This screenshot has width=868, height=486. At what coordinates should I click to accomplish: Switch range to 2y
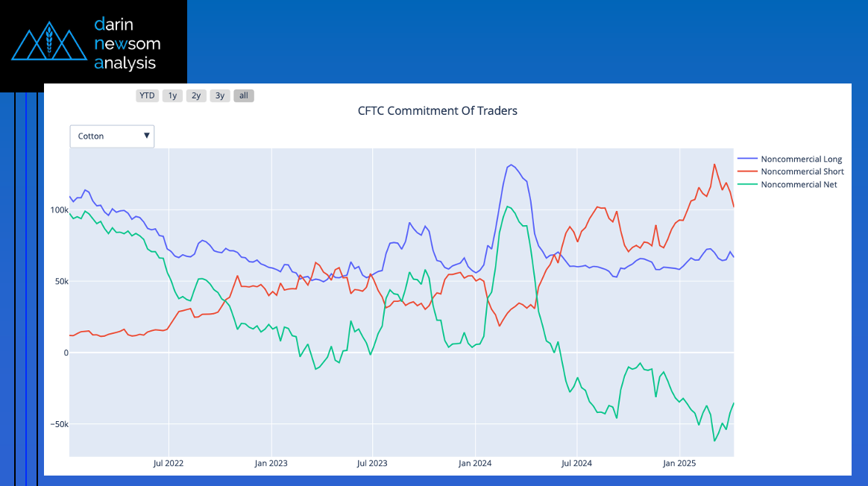tap(196, 95)
